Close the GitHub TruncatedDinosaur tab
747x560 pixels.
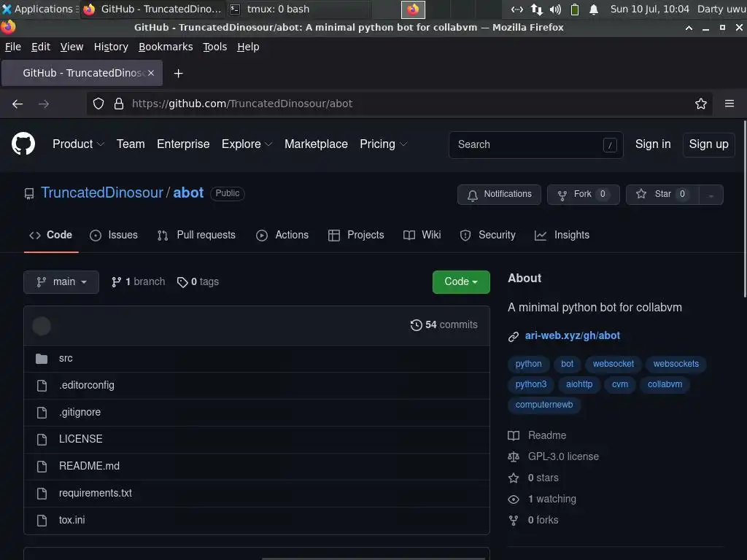151,73
